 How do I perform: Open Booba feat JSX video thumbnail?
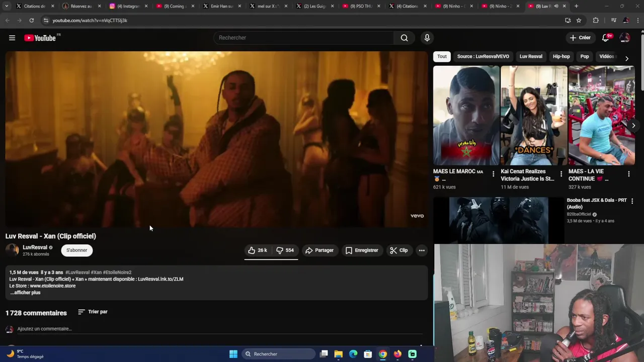[499, 220]
